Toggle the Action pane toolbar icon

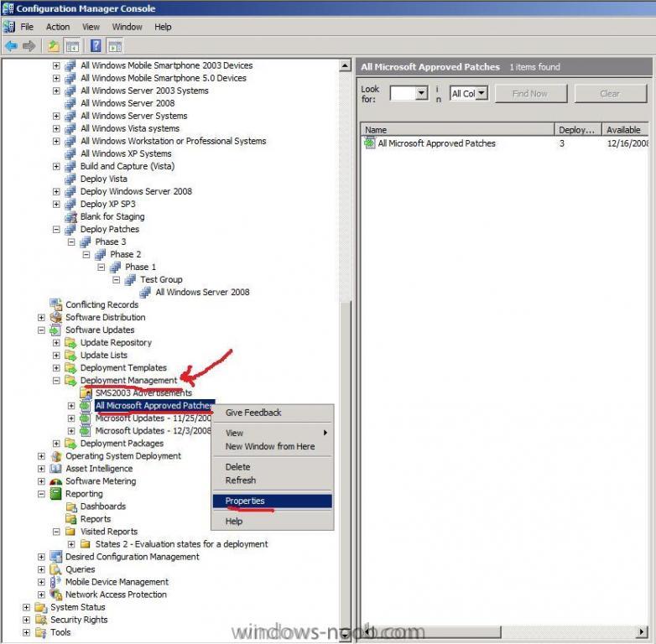115,46
